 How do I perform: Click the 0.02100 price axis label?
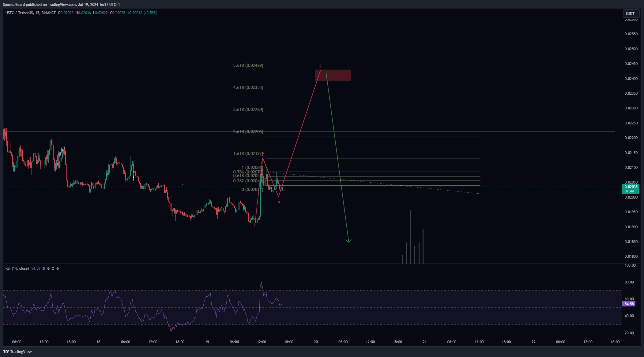[631, 168]
